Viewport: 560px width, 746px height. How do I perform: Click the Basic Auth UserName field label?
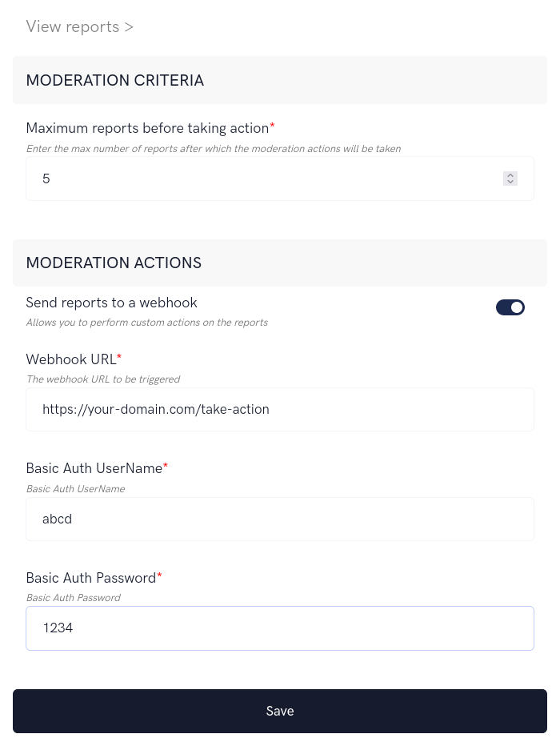pos(95,468)
